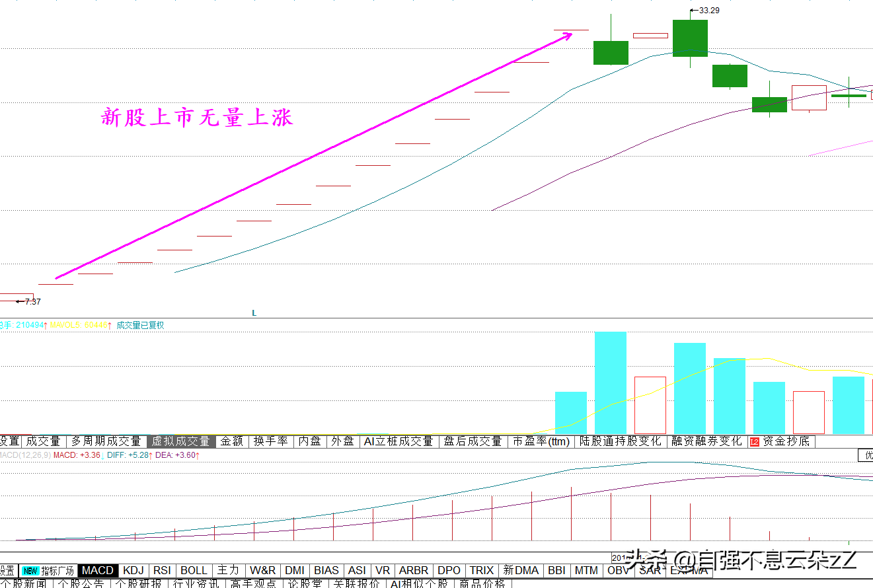Image resolution: width=873 pixels, height=588 pixels.
Task: Select the MTM indicator tab
Action: [586, 570]
